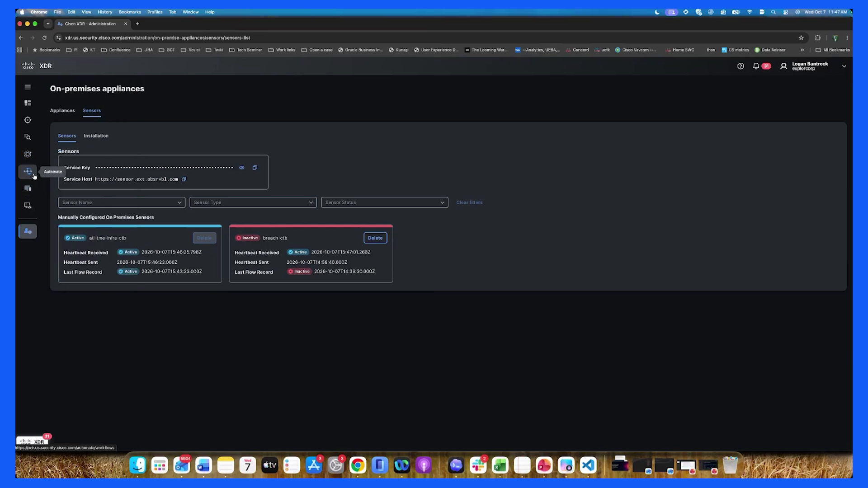Open Chrome tab search dropdown arrow
The image size is (868, 488).
coord(48,24)
